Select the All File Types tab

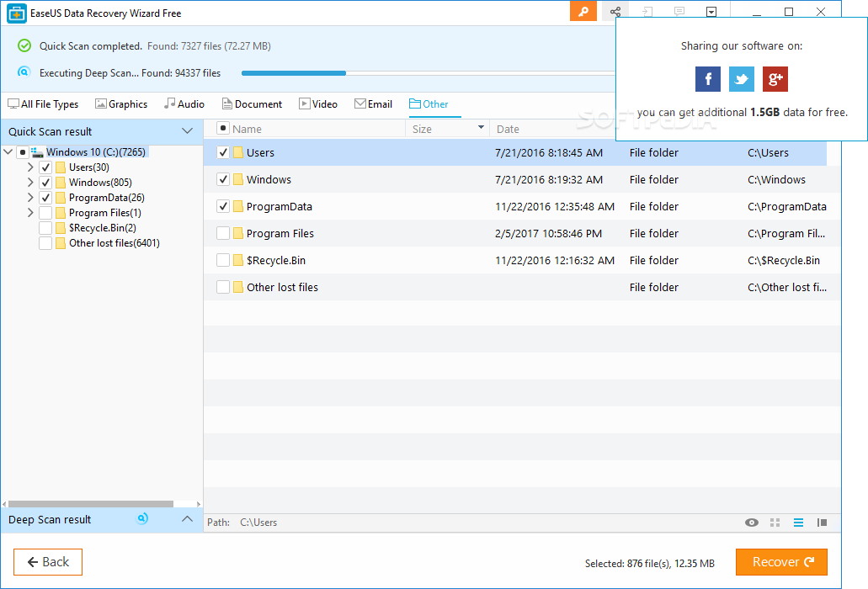[x=43, y=104]
